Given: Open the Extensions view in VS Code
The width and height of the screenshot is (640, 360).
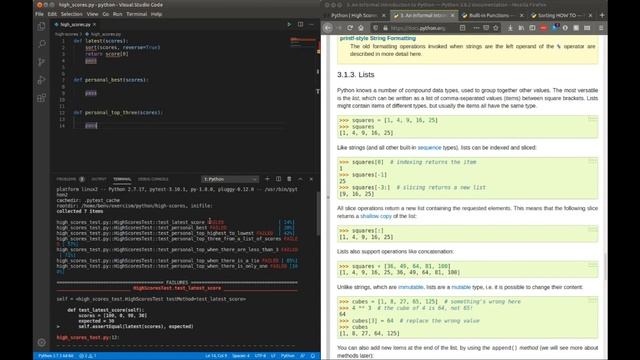Looking at the screenshot, I should pyautogui.click(x=41, y=98).
